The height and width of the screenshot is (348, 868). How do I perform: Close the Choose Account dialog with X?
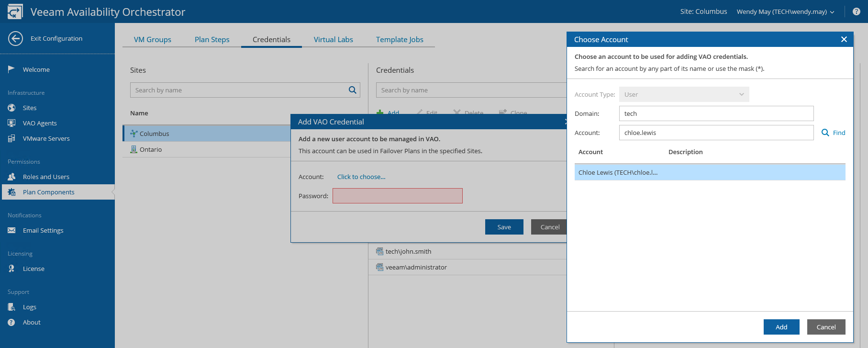pos(844,39)
